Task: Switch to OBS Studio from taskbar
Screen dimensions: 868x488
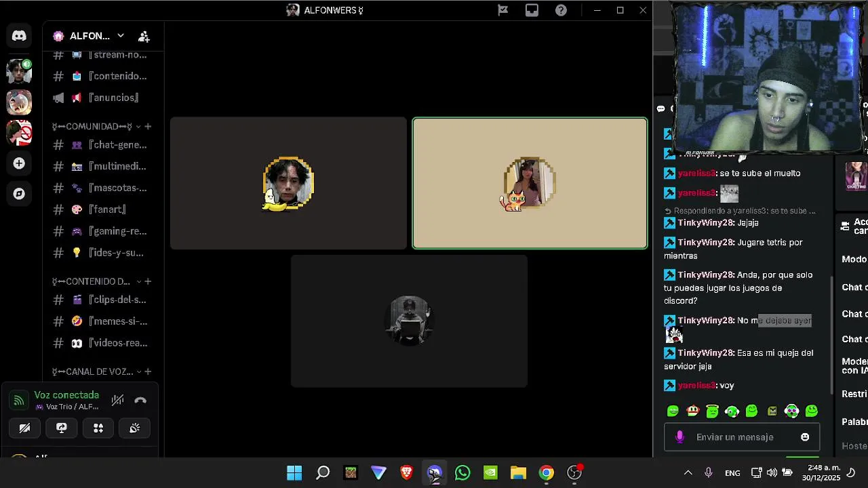Action: [x=574, y=473]
